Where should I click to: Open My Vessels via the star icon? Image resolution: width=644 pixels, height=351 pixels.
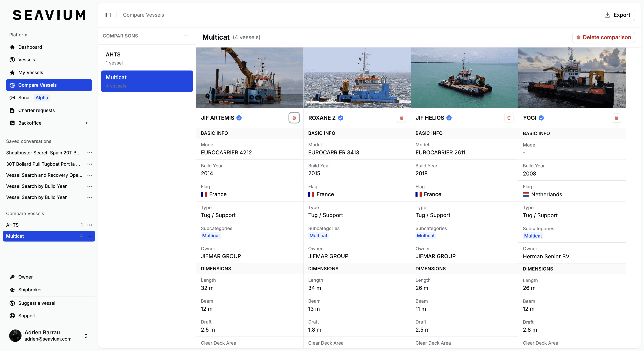[12, 72]
